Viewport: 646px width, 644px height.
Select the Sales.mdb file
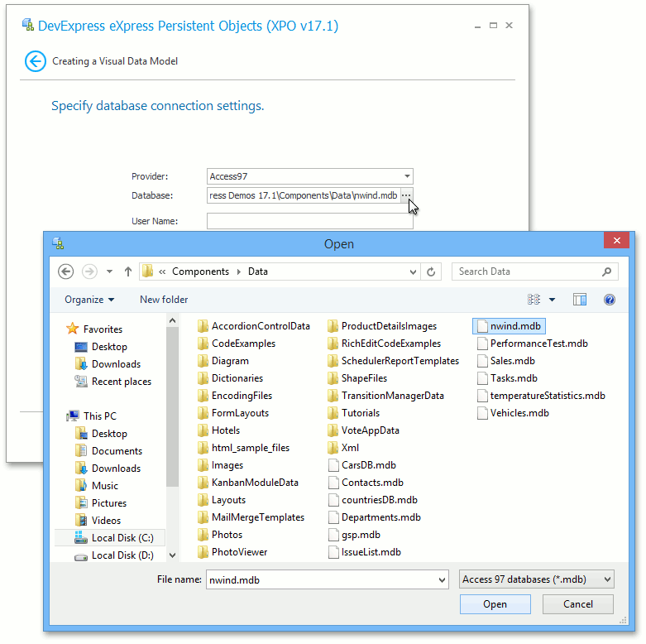point(506,361)
